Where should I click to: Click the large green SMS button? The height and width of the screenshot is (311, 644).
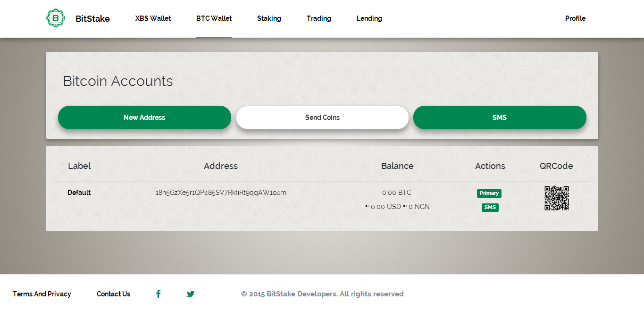(x=500, y=118)
